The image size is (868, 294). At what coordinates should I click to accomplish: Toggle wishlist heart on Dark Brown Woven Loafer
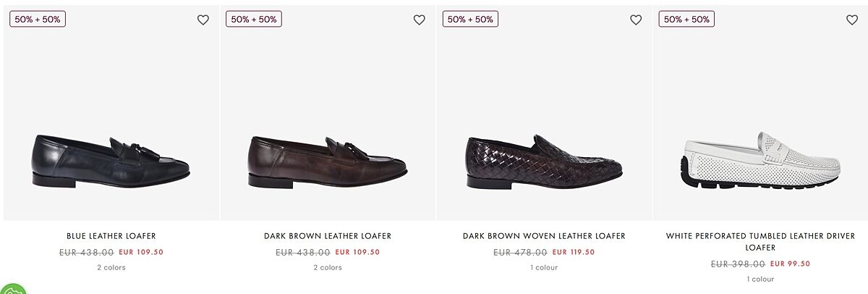(636, 20)
